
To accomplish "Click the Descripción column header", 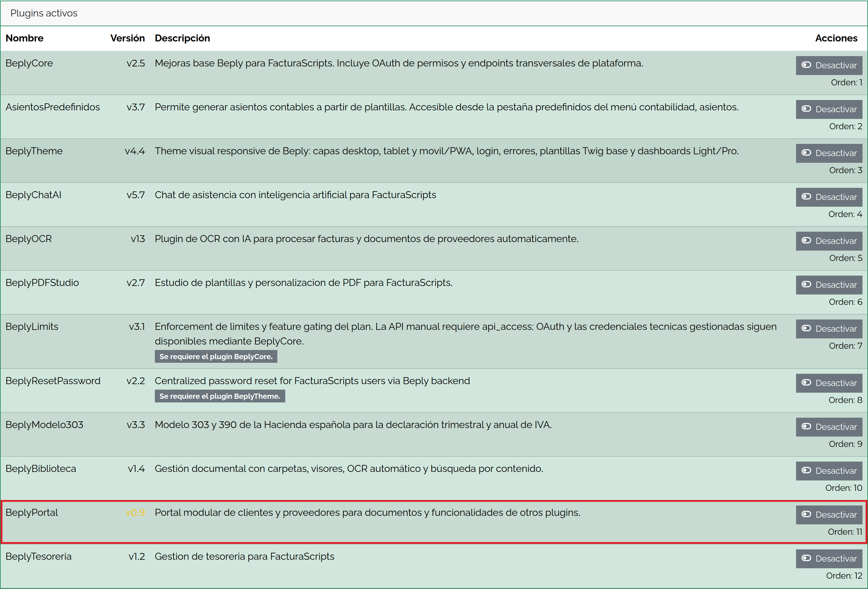I will (x=182, y=38).
